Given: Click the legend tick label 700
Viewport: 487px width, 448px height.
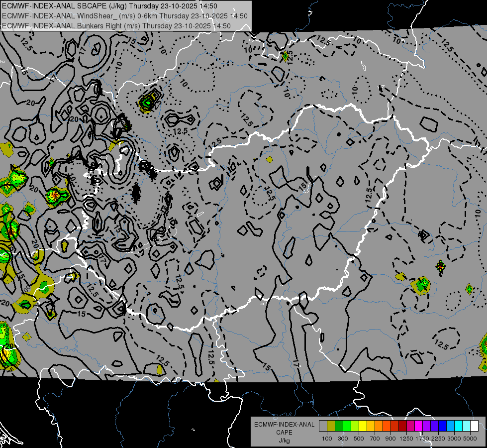Looking at the screenshot, I should 375,439.
